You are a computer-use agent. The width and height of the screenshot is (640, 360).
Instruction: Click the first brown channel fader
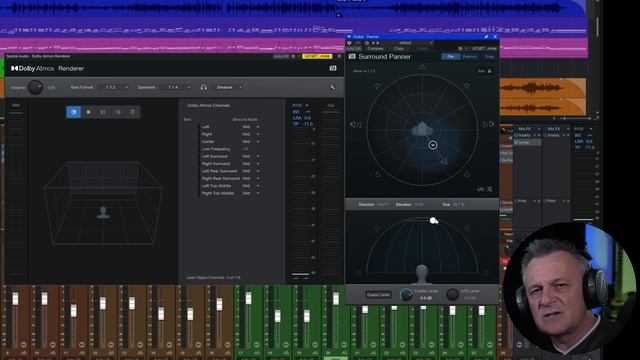point(15,298)
